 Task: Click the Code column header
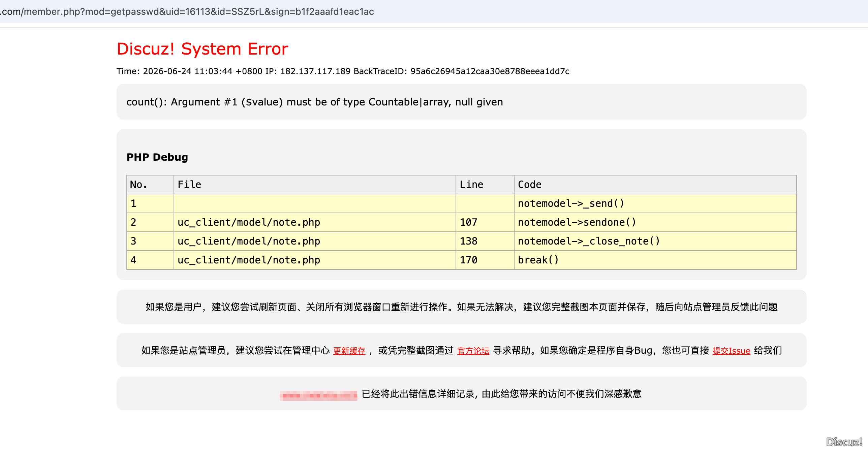(655, 185)
